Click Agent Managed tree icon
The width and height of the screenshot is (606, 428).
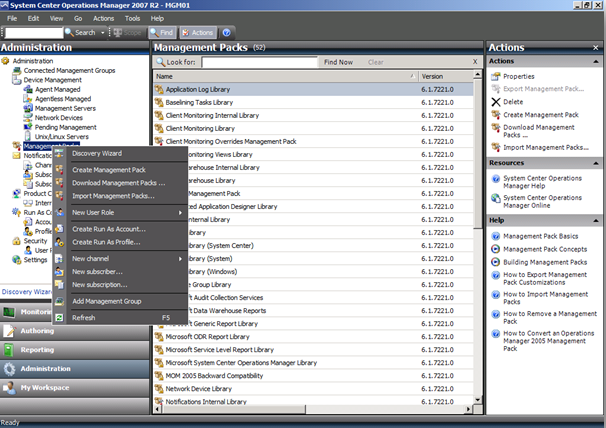point(28,89)
